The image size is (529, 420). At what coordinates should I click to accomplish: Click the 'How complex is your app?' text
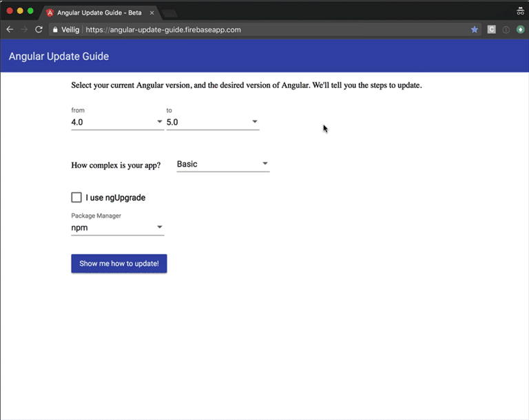116,165
